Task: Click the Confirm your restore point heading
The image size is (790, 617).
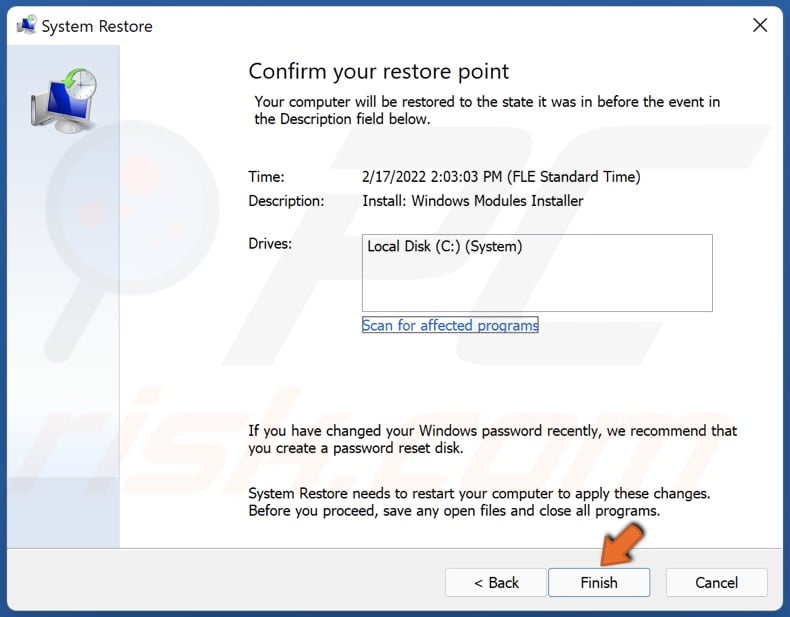Action: 378,72
